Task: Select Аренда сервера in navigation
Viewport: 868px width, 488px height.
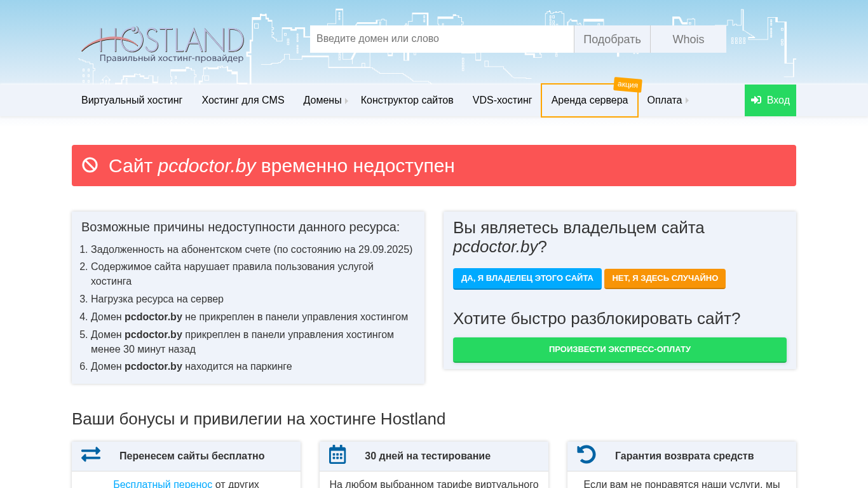Action: tap(589, 100)
